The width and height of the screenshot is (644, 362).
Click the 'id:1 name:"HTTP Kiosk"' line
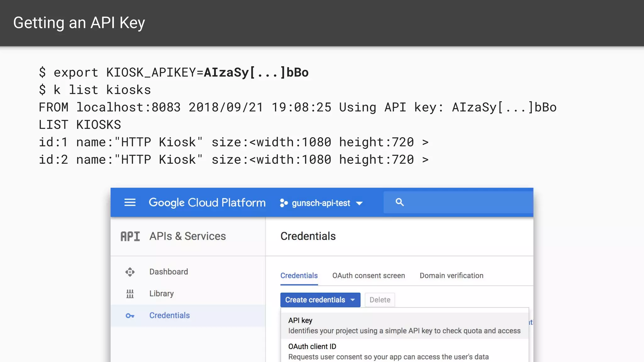click(234, 142)
